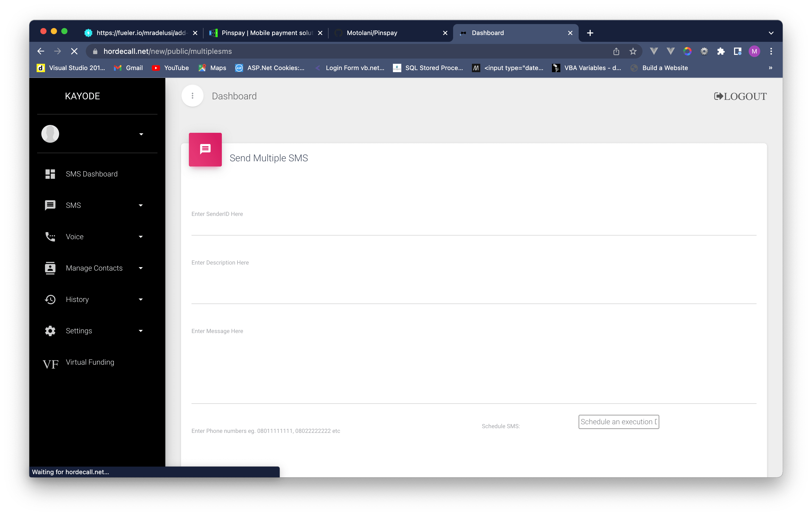Switch to the Motolani/Pinspay tab
The width and height of the screenshot is (812, 516).
tap(391, 33)
